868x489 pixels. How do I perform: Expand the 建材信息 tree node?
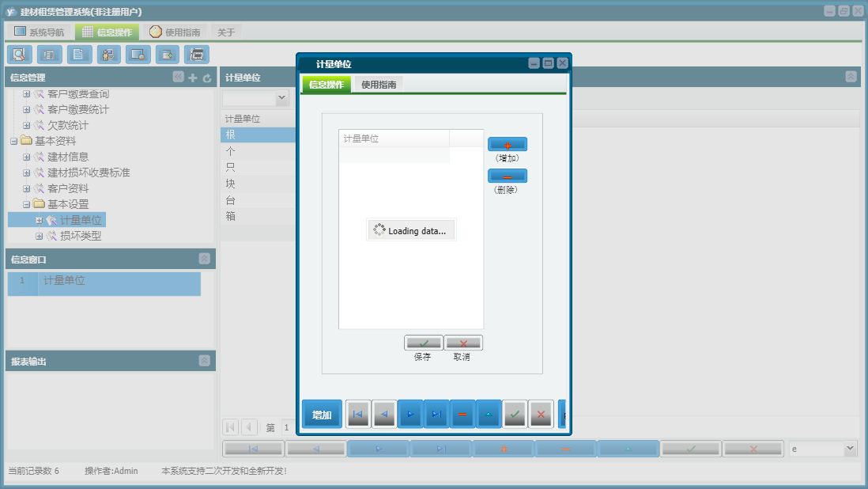pyautogui.click(x=26, y=157)
